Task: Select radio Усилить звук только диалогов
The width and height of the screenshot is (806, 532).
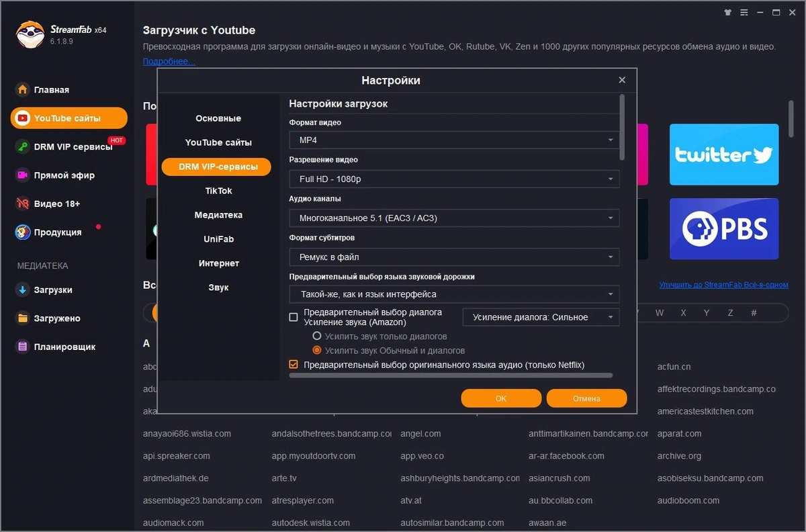Action: click(x=317, y=336)
